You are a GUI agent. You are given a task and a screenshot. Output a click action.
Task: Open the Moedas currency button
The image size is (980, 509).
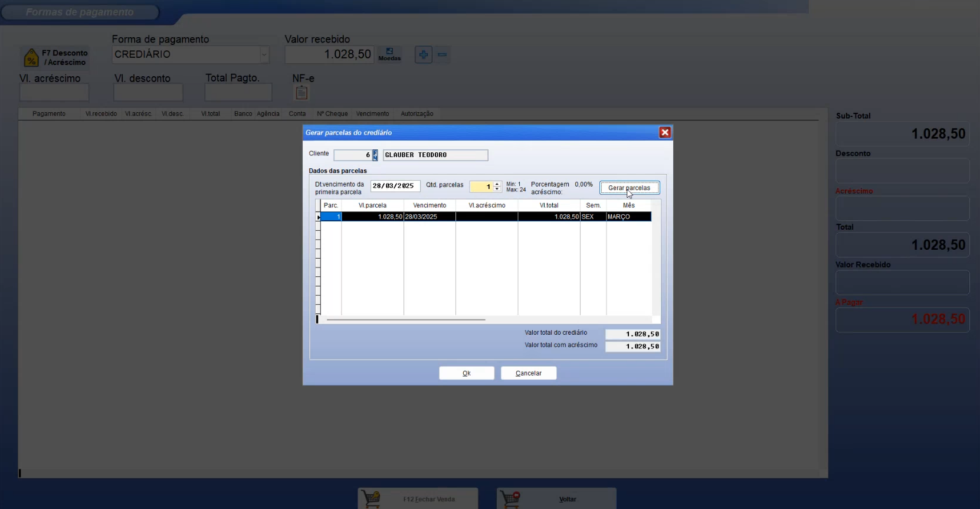tap(389, 54)
